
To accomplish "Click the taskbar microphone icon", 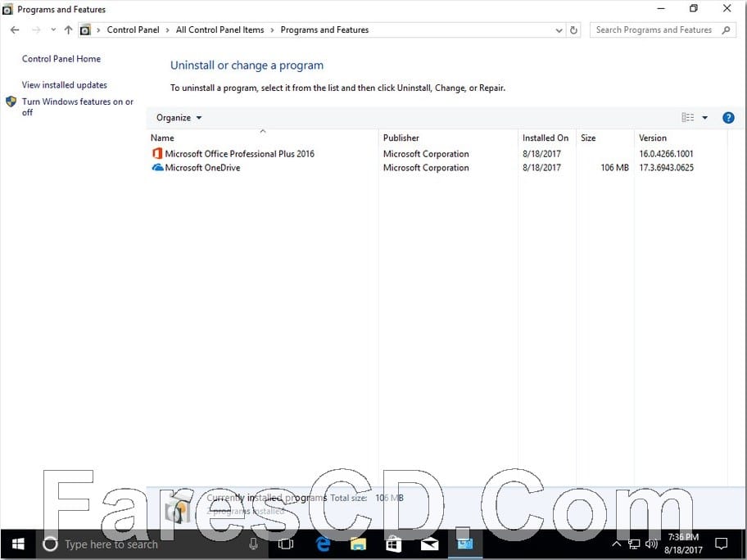I will tap(253, 544).
